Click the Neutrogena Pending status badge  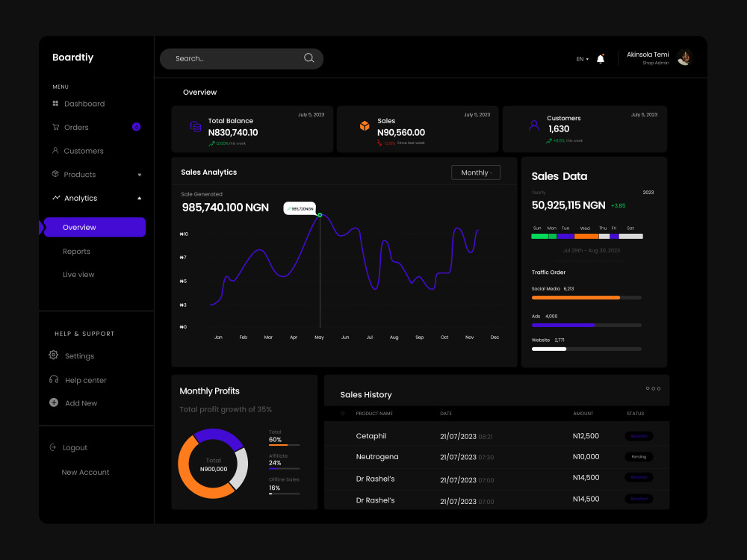(x=639, y=457)
